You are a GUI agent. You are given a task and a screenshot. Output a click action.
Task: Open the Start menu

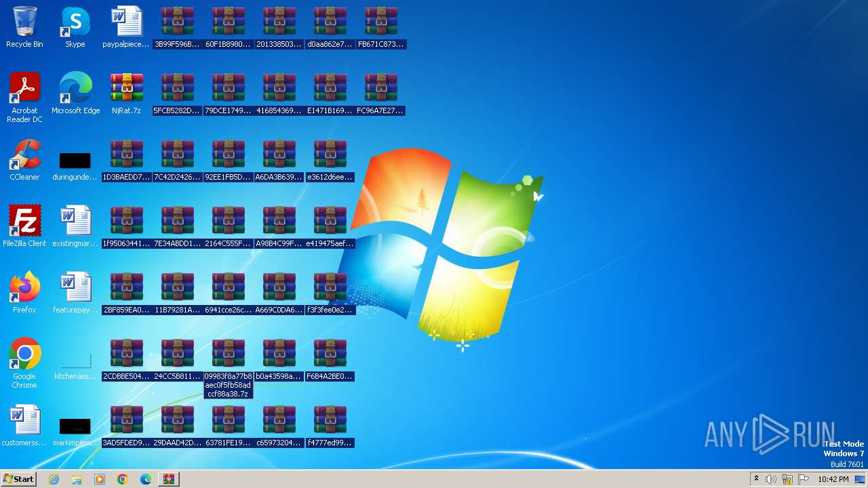[x=18, y=479]
